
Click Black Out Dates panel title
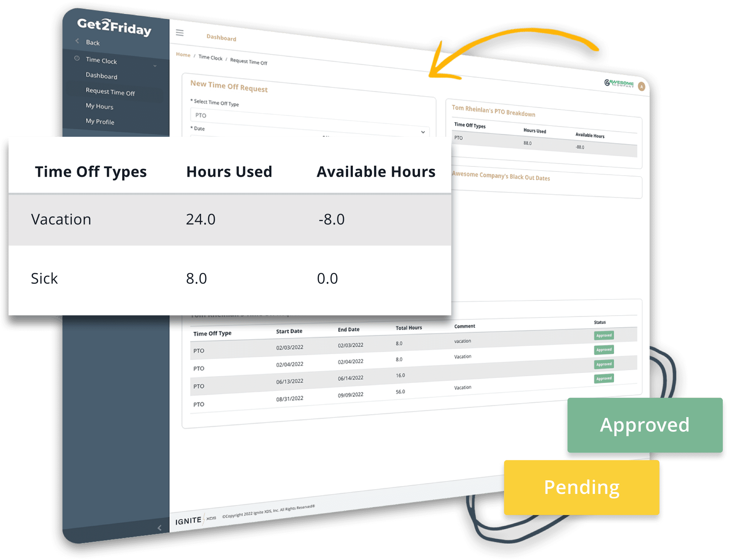click(x=501, y=176)
